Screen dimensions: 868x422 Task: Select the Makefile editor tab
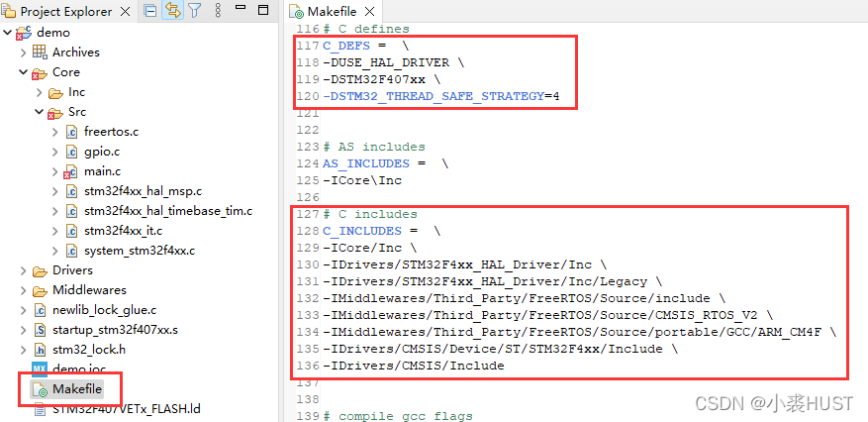(335, 12)
